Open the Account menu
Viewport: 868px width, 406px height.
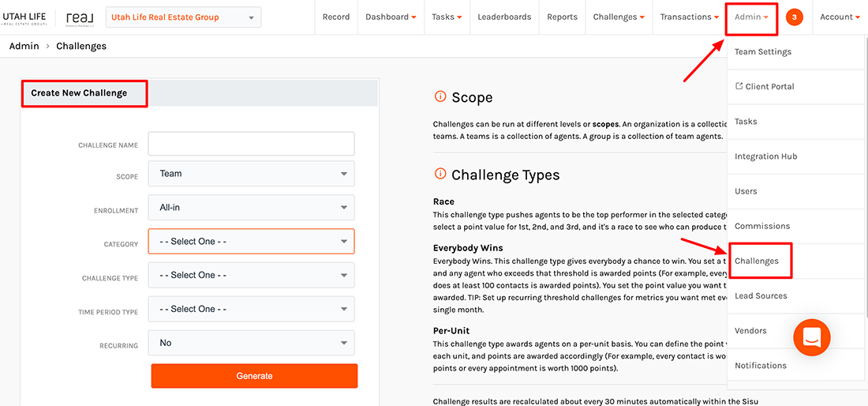tap(840, 17)
